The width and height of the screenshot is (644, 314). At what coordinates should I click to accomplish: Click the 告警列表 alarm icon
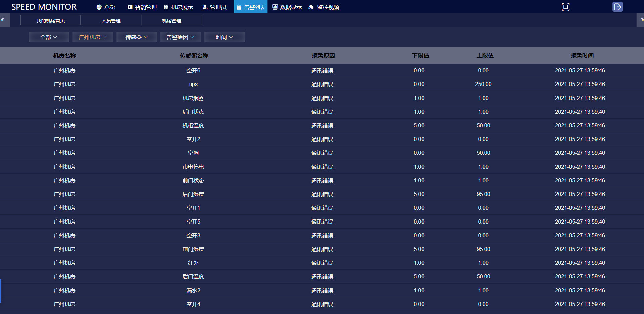click(x=239, y=7)
